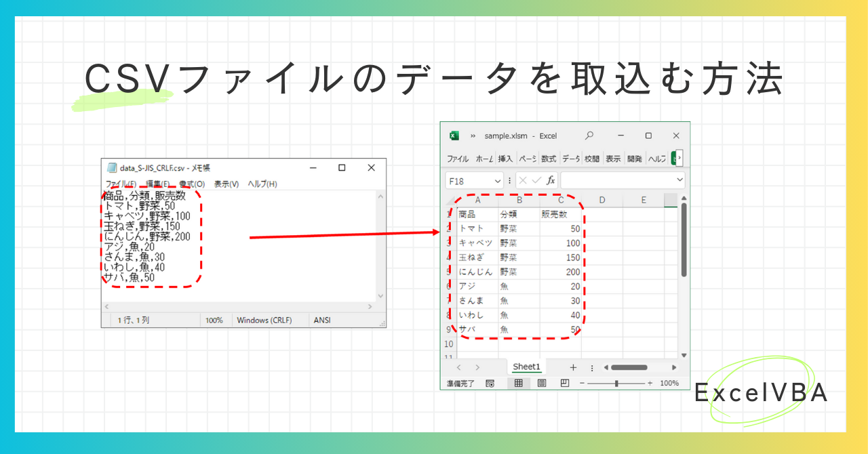Click the Enter checkmark icon in formula bar
The image size is (868, 454).
[536, 180]
